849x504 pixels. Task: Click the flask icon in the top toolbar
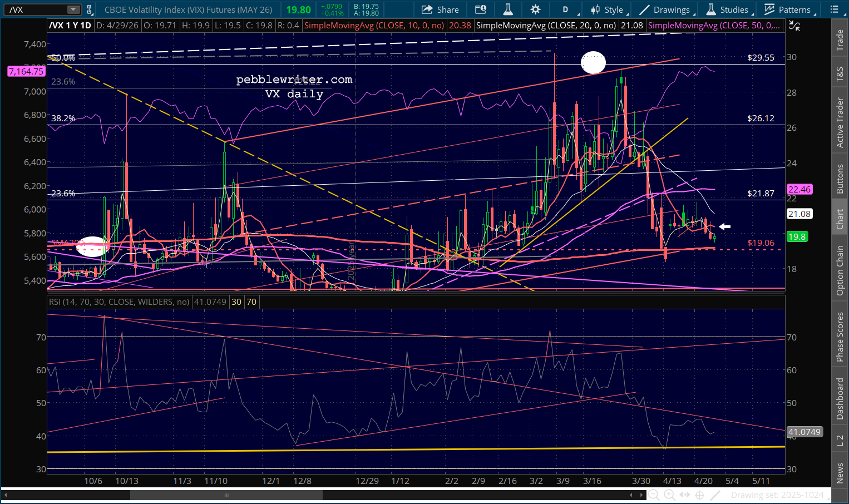507,9
